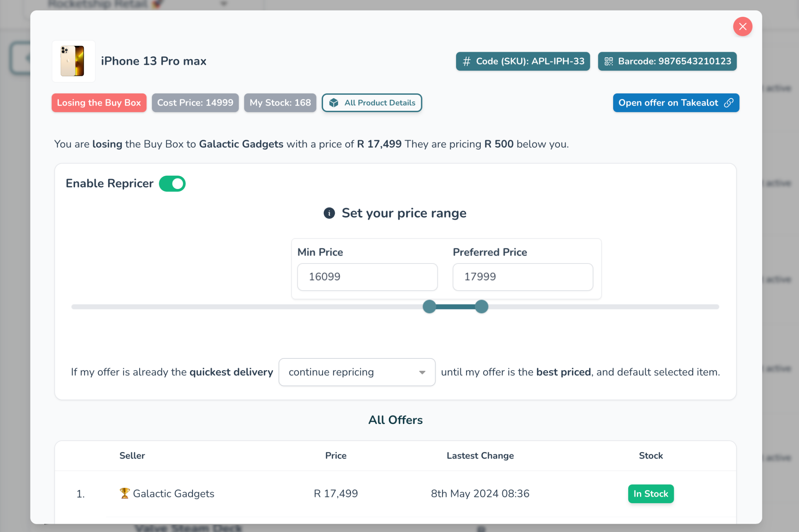Click the Preferred Price input field
This screenshot has width=799, height=532.
click(x=522, y=277)
